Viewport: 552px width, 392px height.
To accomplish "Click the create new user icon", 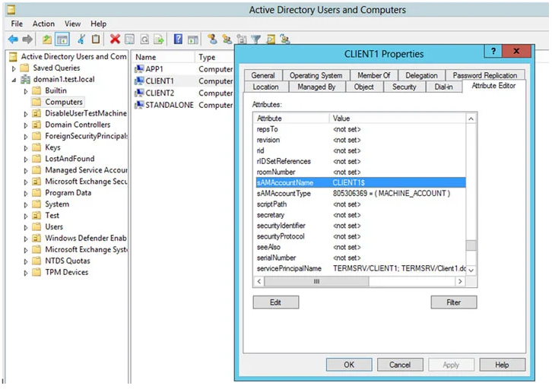I will click(x=212, y=39).
